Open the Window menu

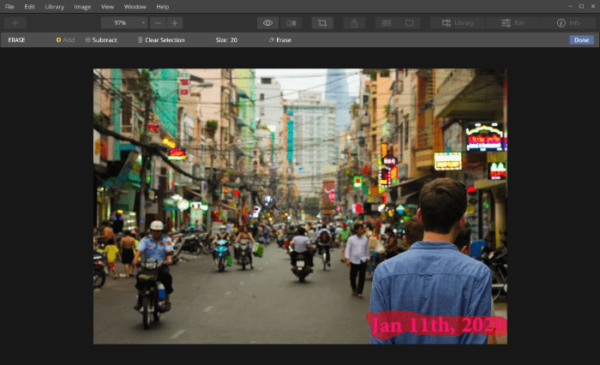135,7
